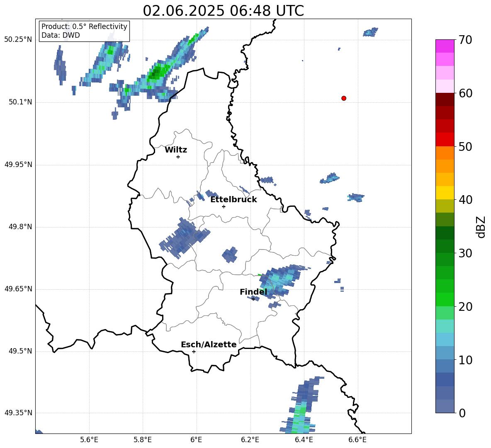Image resolution: width=491 pixels, height=448 pixels.
Task: Click the Wiltz station cross marker
Action: pos(178,157)
